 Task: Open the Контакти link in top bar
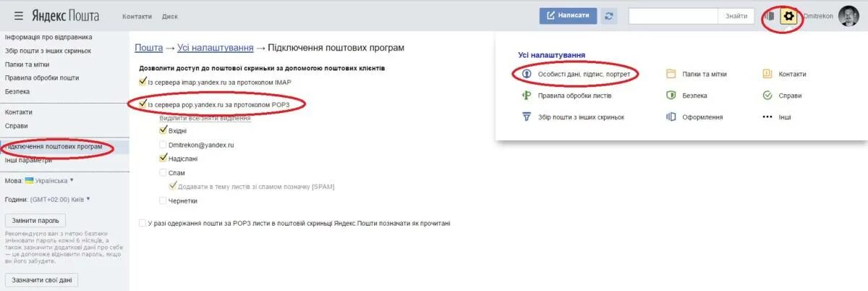coord(137,16)
